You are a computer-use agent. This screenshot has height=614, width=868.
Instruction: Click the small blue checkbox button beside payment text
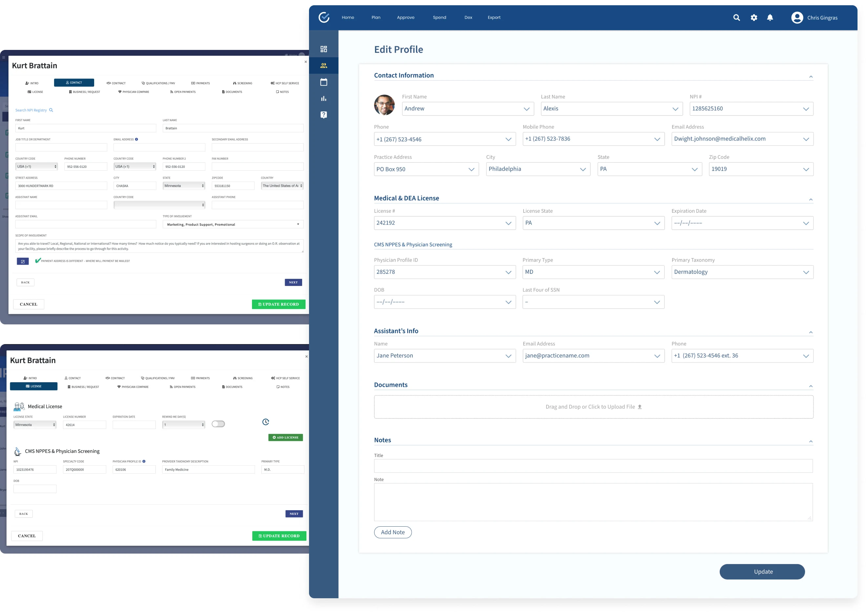pyautogui.click(x=23, y=261)
